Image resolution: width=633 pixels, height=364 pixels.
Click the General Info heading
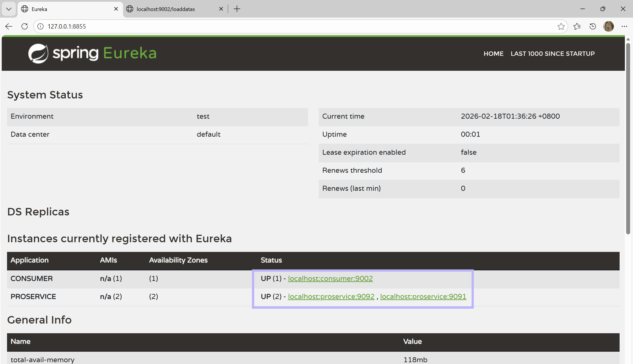point(39,320)
